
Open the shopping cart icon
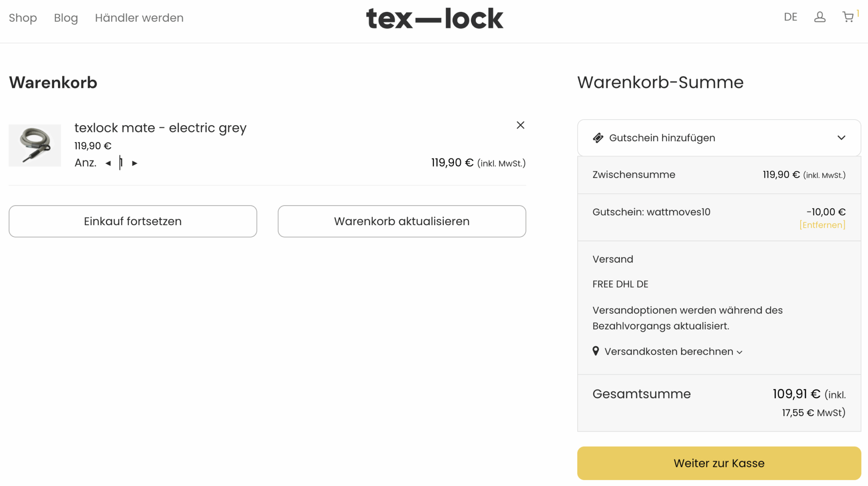pyautogui.click(x=848, y=17)
